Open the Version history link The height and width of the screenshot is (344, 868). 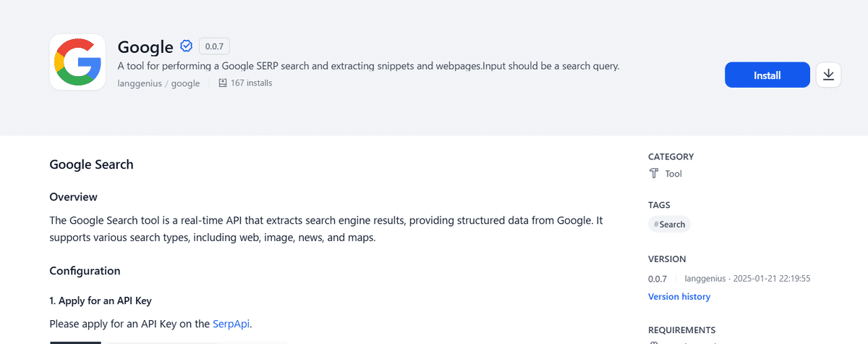[x=678, y=297]
